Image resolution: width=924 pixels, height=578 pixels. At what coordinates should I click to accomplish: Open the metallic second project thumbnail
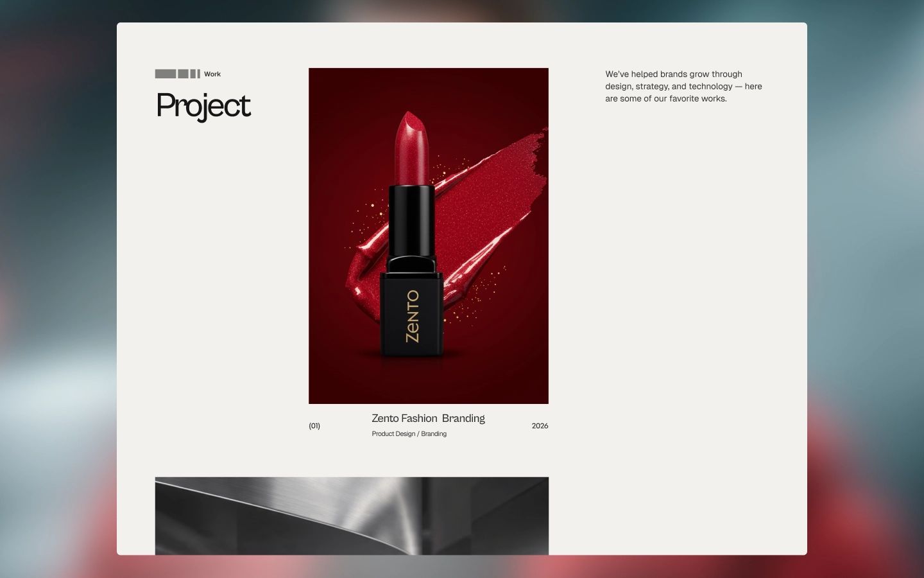(352, 516)
